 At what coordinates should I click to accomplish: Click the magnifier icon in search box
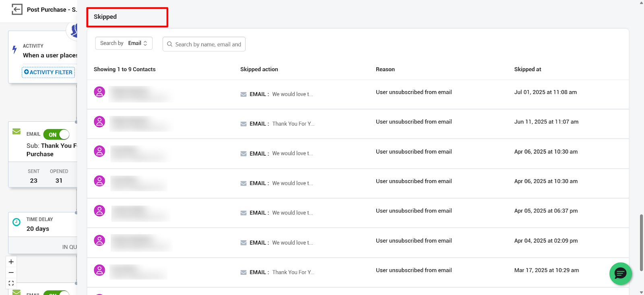coord(170,44)
